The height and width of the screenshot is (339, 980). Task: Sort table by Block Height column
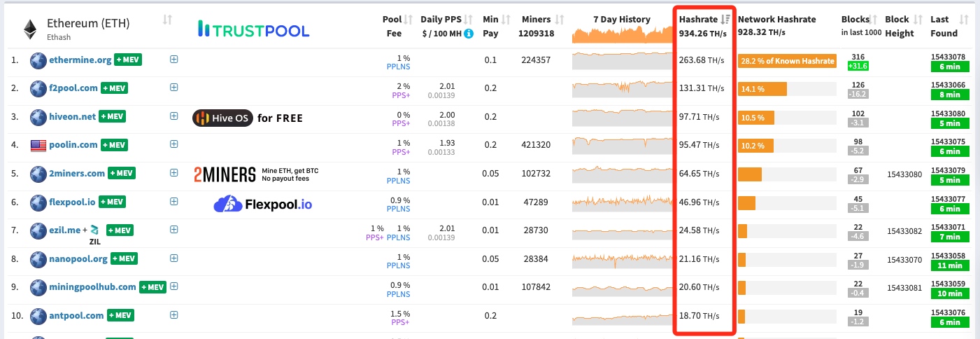tap(918, 20)
